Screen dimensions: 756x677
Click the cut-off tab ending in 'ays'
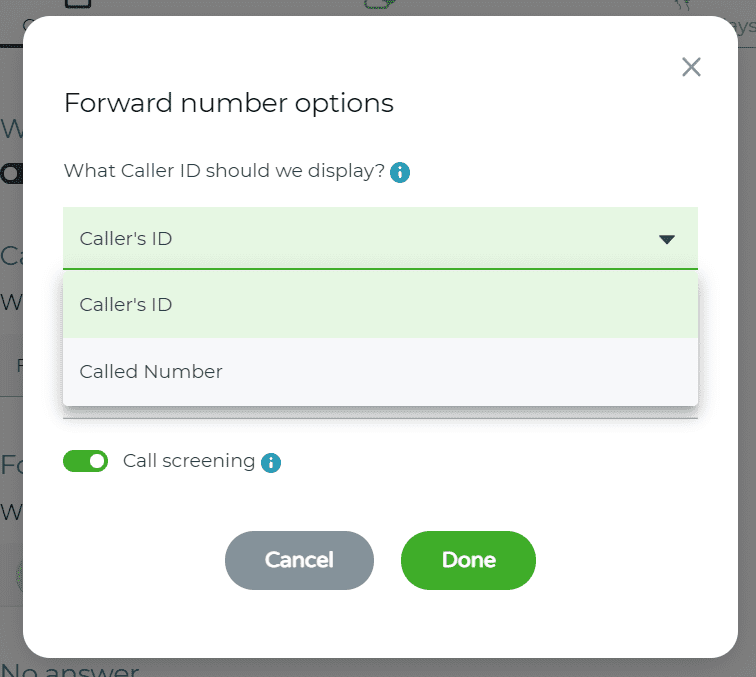745,27
